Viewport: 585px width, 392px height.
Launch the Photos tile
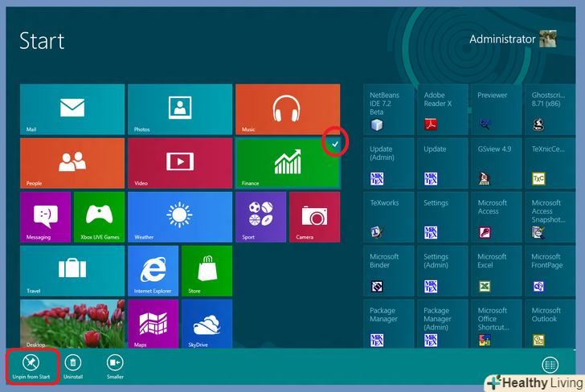pos(179,109)
